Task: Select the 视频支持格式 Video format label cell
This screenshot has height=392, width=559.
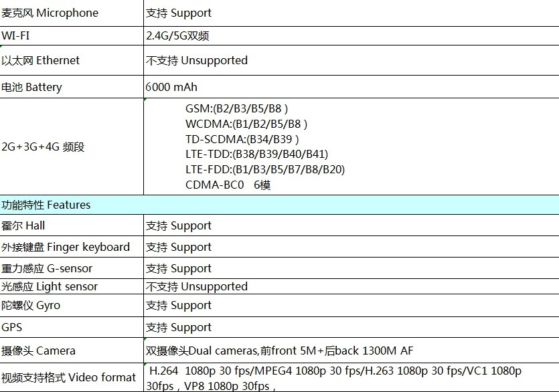Action: pos(68,377)
